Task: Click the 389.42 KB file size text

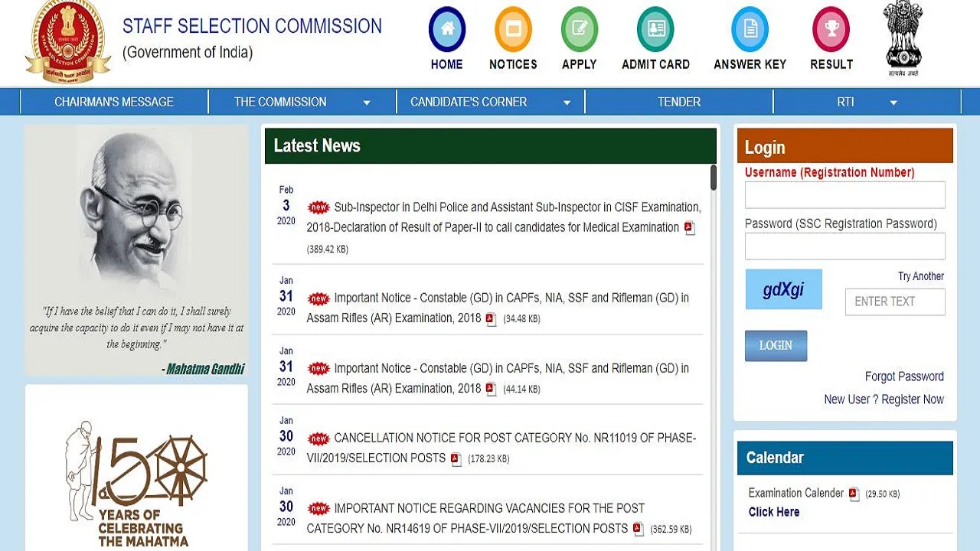Action: (x=328, y=249)
